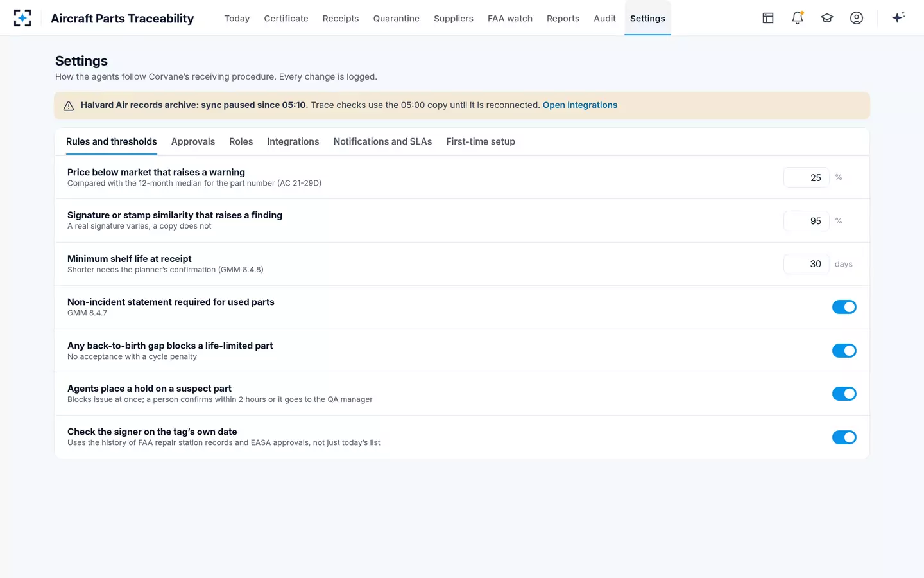The image size is (924, 578).
Task: Switch to the Approvals tab
Action: (193, 141)
